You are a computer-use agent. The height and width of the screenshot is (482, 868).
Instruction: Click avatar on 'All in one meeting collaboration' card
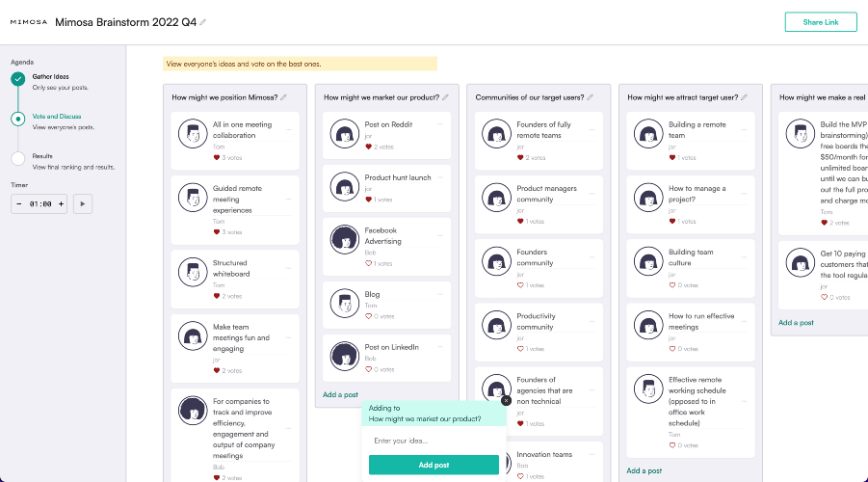pyautogui.click(x=193, y=134)
